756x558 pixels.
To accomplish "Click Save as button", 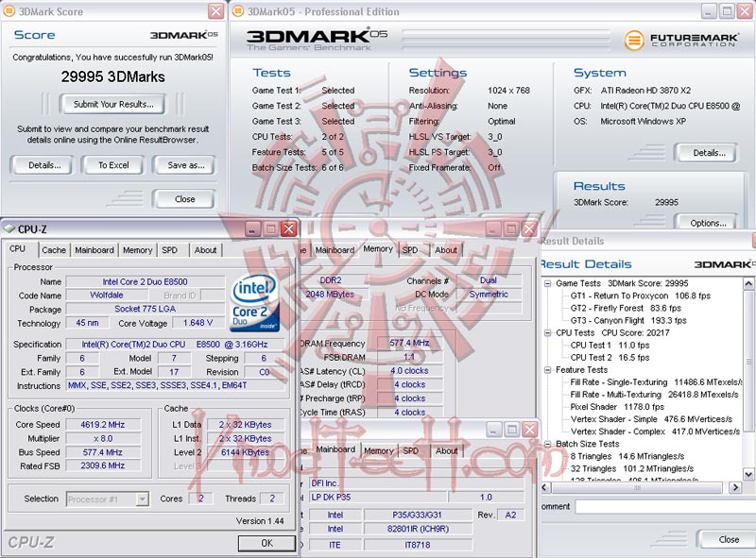I will pyautogui.click(x=185, y=165).
